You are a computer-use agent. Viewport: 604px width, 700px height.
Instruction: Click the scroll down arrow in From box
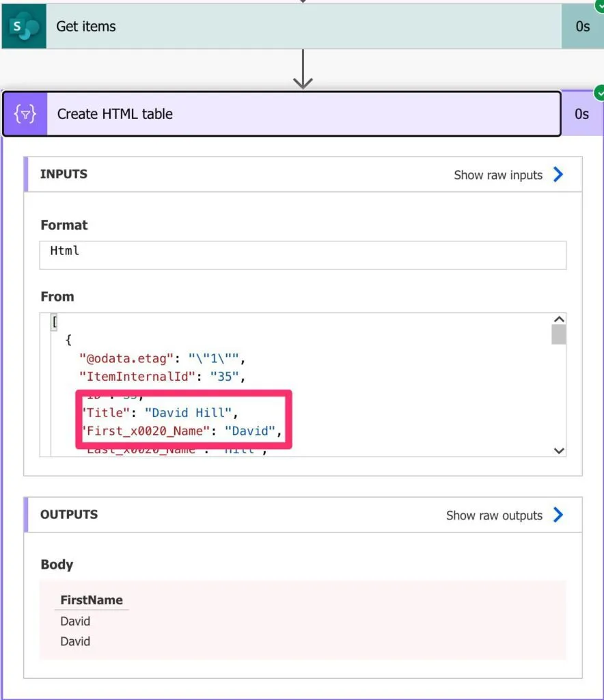pos(558,450)
